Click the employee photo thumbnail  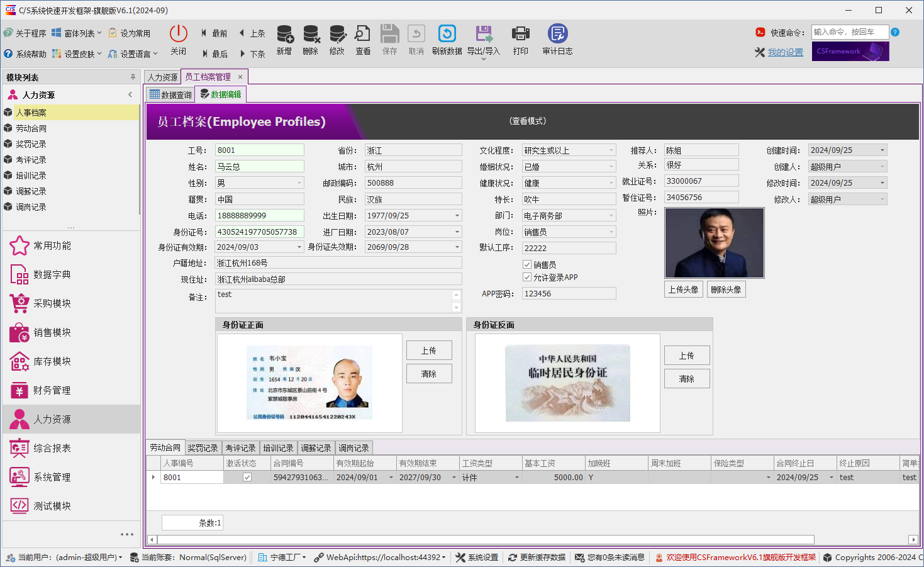pos(715,243)
